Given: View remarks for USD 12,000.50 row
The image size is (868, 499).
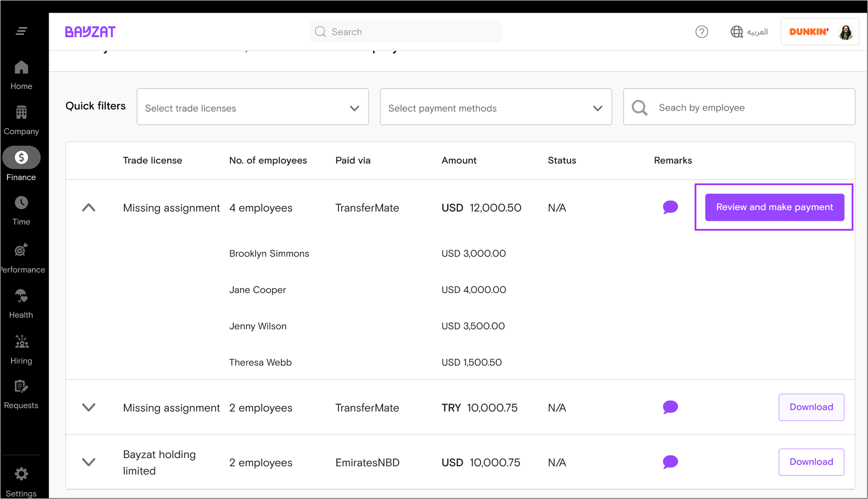Looking at the screenshot, I should [670, 207].
